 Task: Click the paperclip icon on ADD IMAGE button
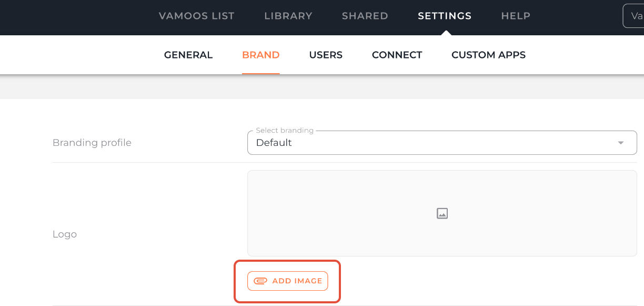click(x=261, y=281)
